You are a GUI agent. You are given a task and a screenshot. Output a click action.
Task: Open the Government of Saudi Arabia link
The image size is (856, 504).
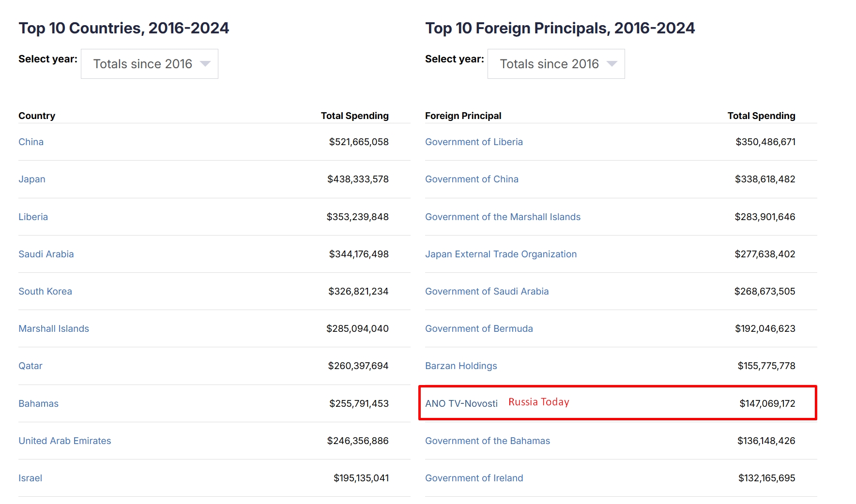487,291
